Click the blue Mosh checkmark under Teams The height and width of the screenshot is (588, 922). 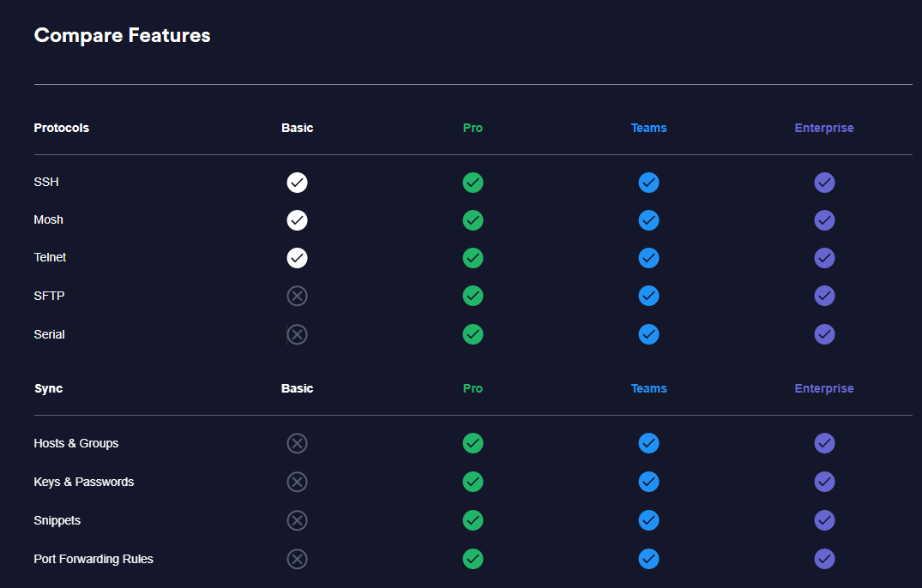648,220
